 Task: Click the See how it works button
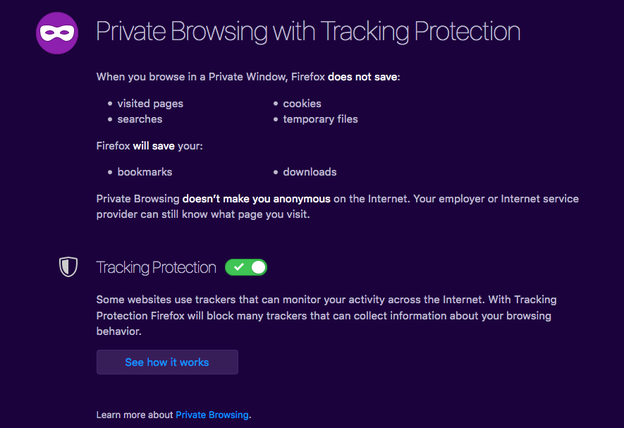[x=167, y=362]
